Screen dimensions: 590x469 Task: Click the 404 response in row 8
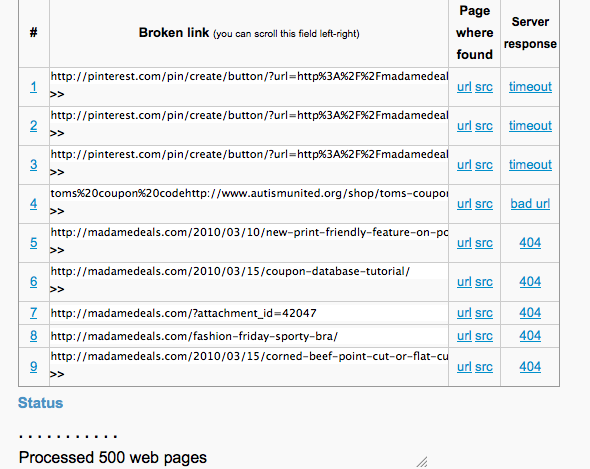530,336
